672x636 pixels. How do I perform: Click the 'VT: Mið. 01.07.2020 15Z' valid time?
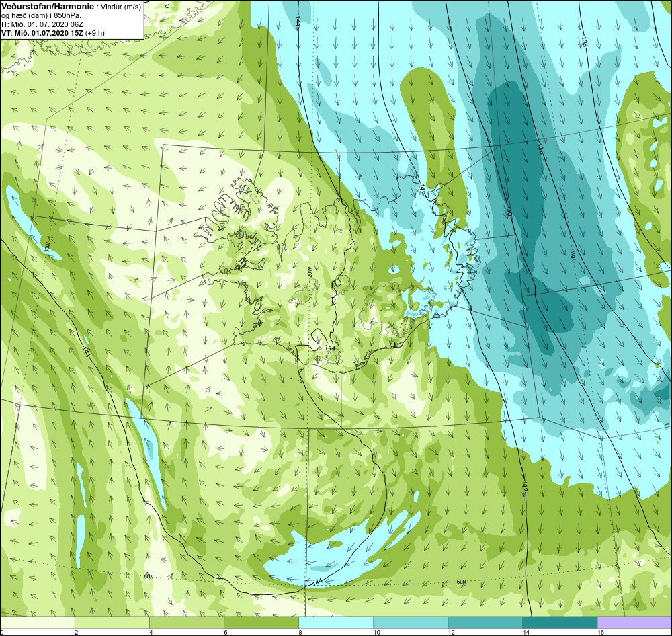tap(42, 32)
